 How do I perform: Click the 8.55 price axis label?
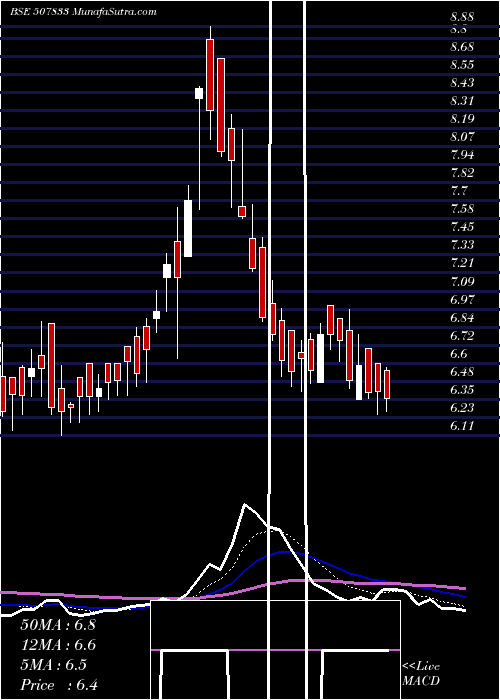pos(462,64)
